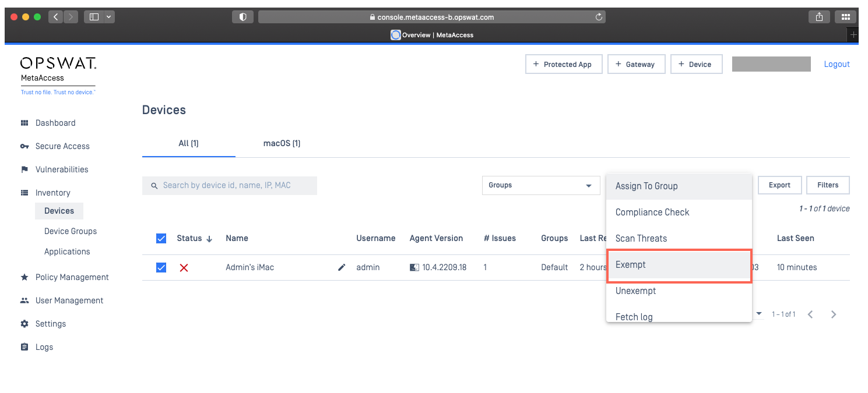Screen dimensions: 868x393
Task: Select Fetch log from the menu
Action: tap(679, 314)
